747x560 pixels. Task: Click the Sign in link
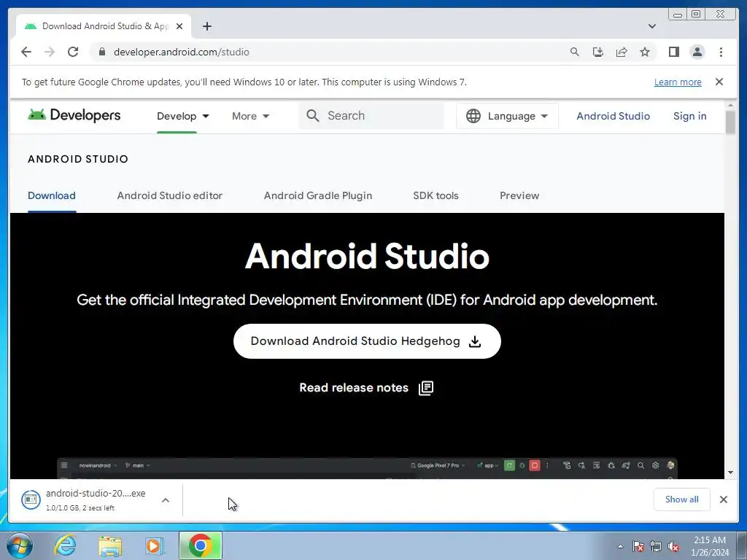tap(689, 116)
